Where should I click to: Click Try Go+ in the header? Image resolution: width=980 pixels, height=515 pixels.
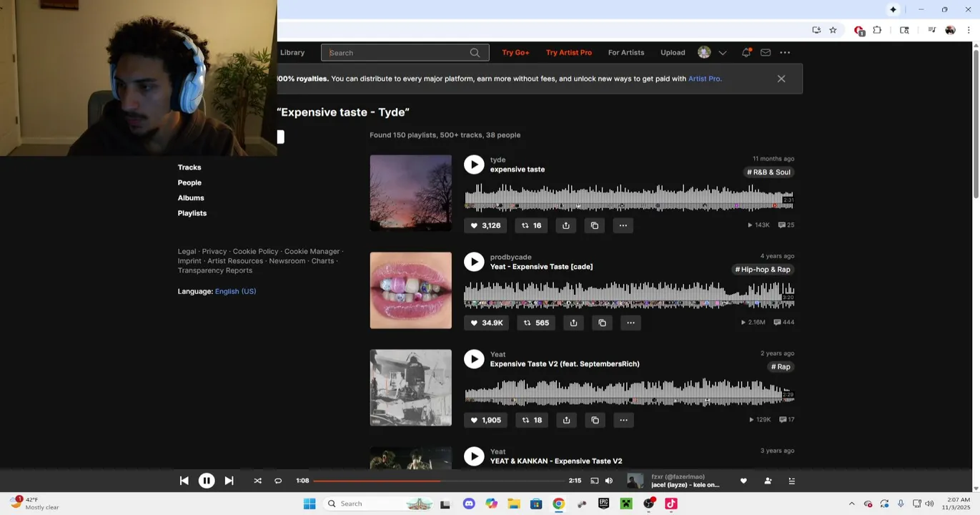click(x=515, y=53)
